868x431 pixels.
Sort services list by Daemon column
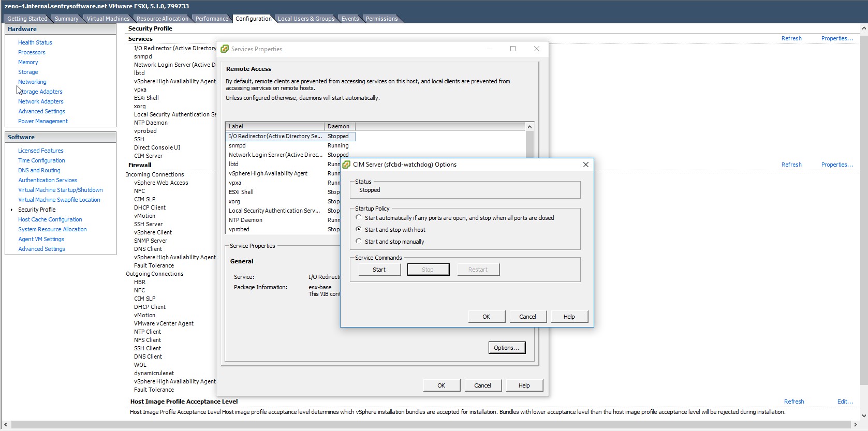pyautogui.click(x=340, y=126)
